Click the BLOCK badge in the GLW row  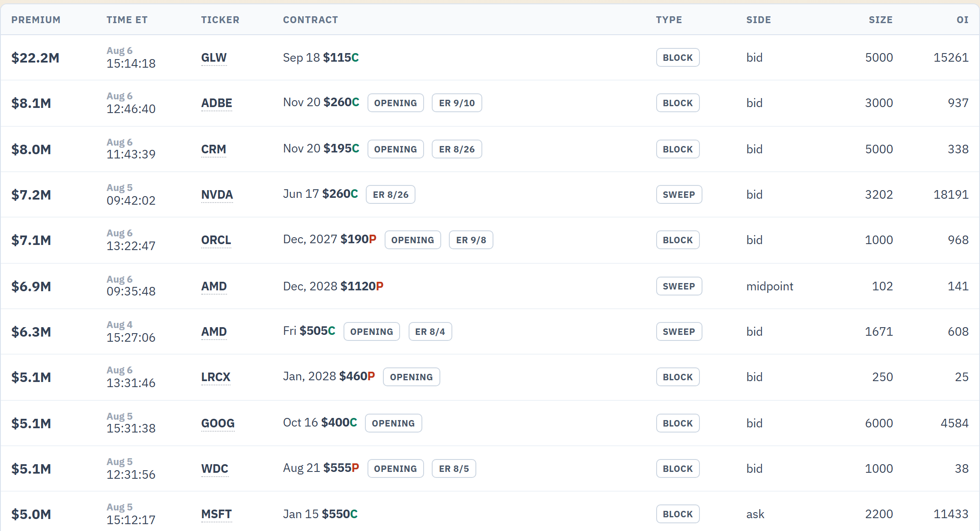click(x=678, y=57)
